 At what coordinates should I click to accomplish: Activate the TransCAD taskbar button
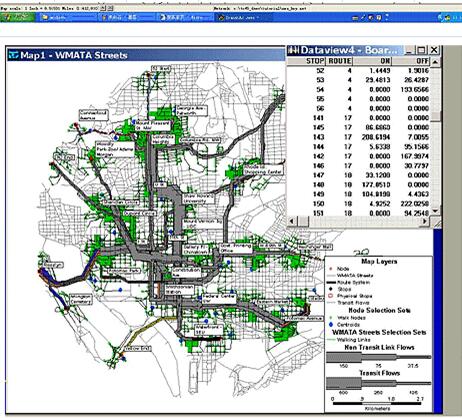[x=242, y=17]
